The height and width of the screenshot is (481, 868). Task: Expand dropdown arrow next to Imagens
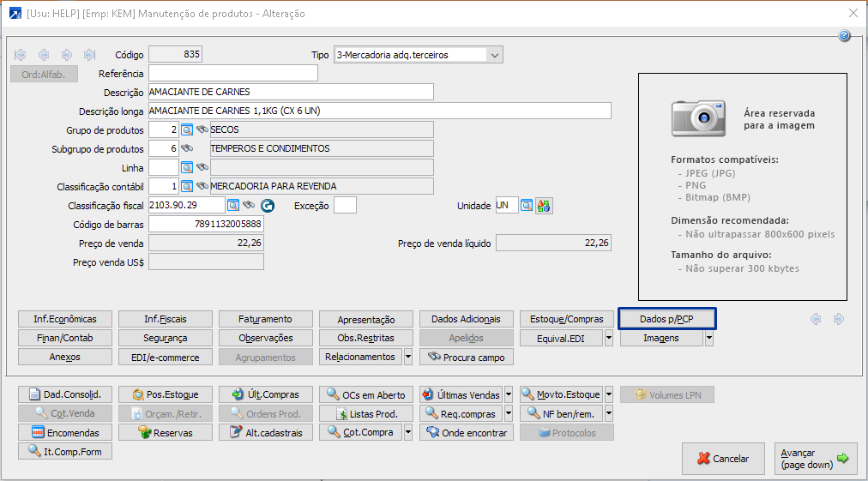pos(709,338)
